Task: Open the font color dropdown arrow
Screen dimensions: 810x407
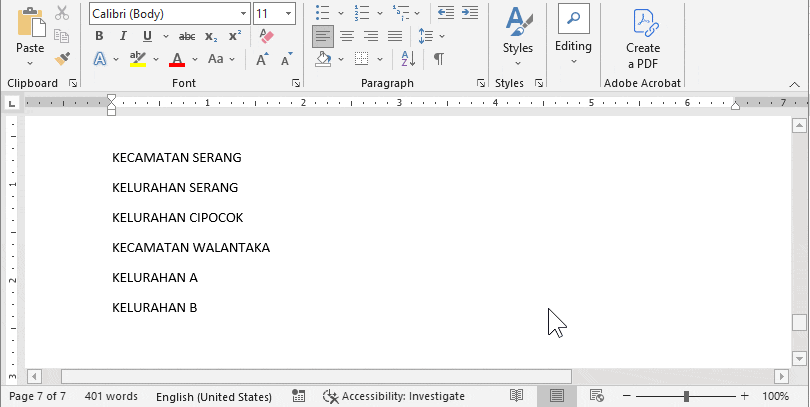Action: pyautogui.click(x=195, y=59)
